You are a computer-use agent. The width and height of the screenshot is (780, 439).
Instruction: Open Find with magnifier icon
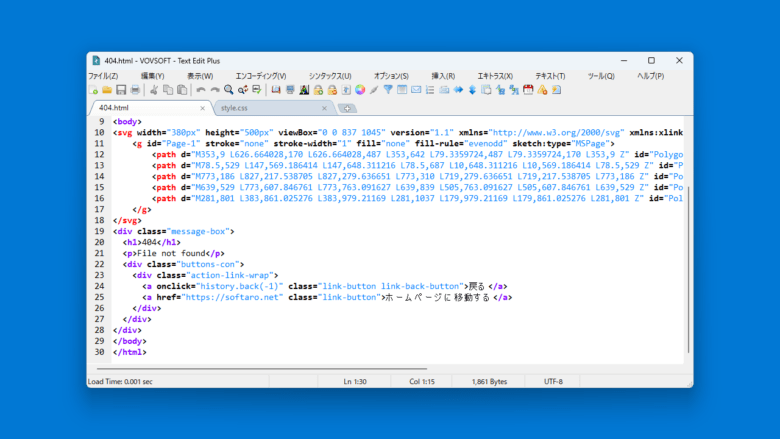228,90
